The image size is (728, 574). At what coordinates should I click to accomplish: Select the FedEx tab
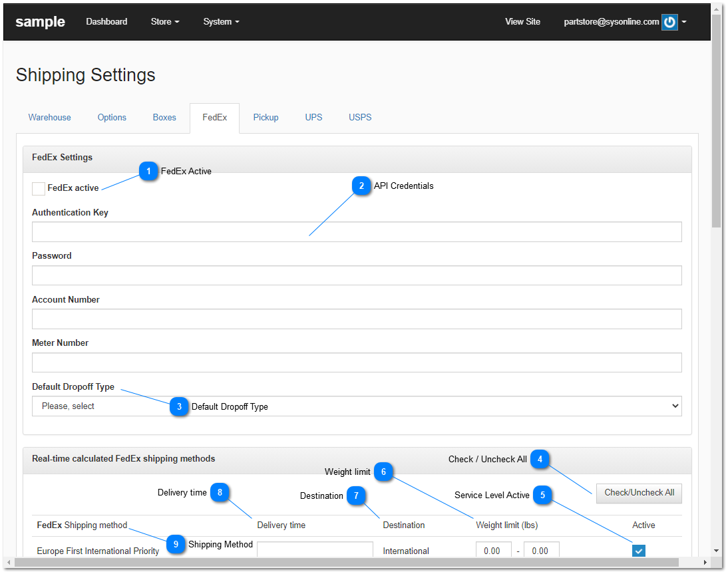pyautogui.click(x=214, y=118)
